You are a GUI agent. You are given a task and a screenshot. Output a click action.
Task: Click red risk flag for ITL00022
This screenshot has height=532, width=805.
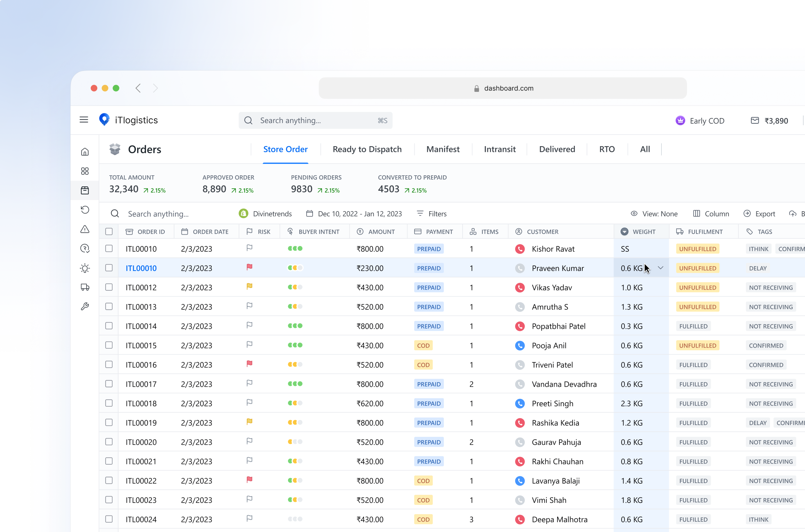pos(250,480)
